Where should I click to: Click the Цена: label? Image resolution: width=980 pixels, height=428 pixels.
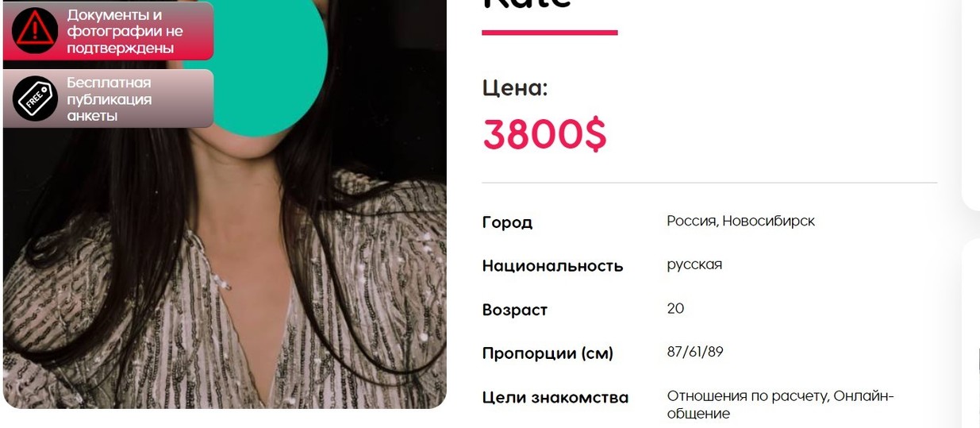tap(515, 87)
